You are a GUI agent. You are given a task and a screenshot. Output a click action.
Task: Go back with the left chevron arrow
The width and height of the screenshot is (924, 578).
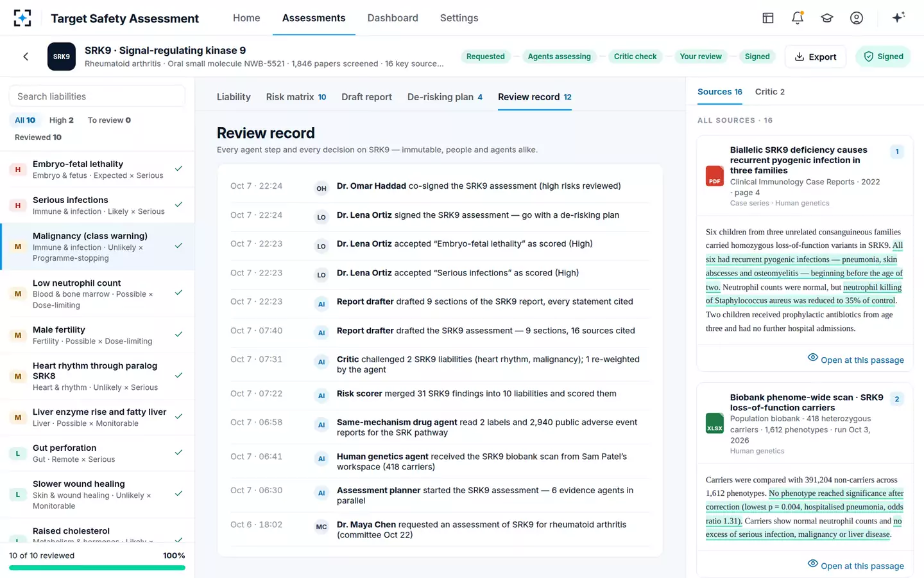coord(26,57)
